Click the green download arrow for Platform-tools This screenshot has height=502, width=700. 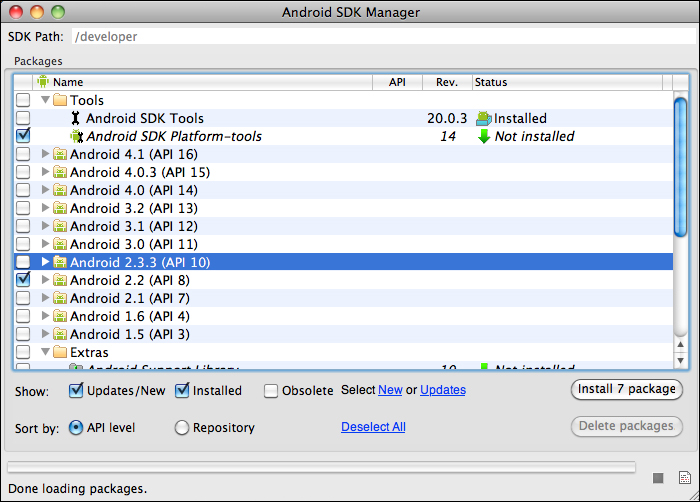point(484,136)
